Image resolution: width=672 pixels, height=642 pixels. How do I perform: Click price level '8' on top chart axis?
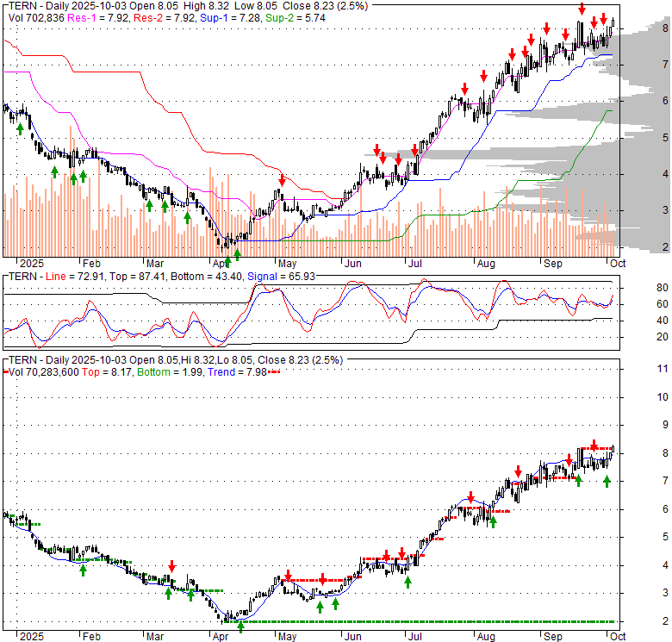(665, 28)
